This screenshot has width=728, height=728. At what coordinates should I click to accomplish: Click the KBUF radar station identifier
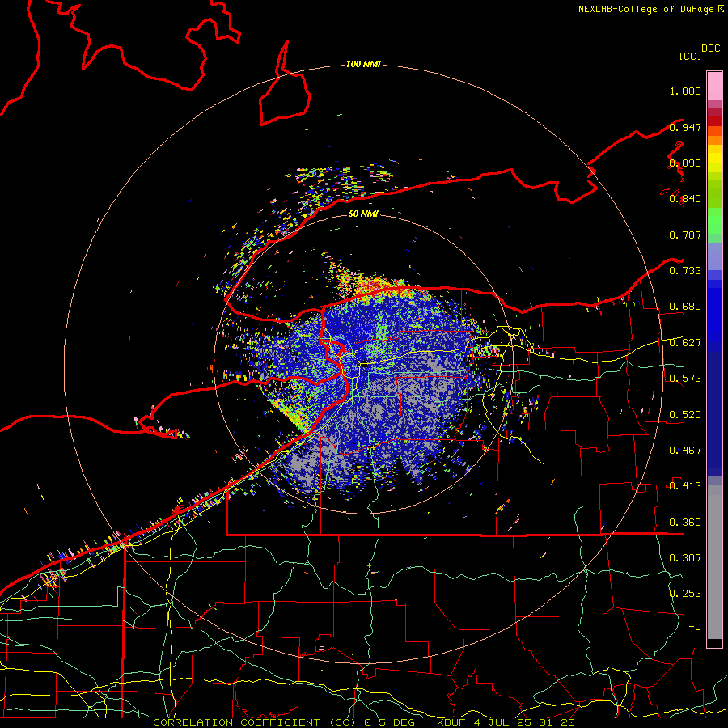pos(451,722)
